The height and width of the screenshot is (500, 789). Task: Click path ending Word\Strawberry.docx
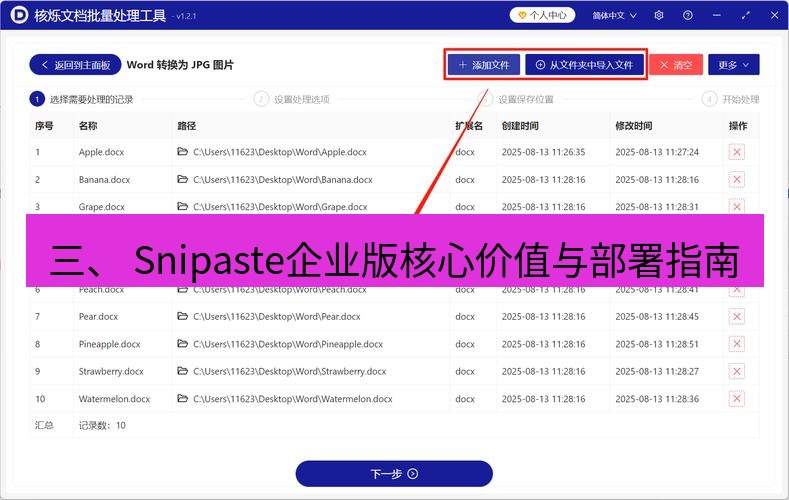(290, 371)
